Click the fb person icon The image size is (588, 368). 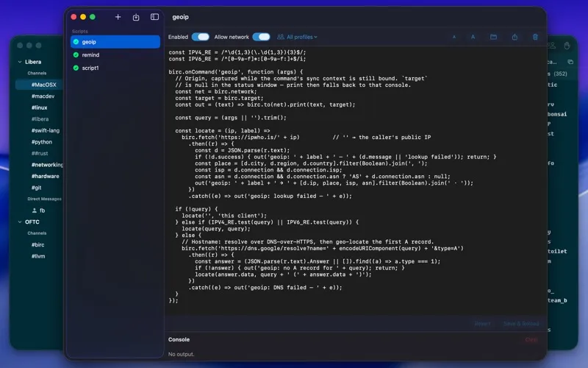tap(34, 210)
